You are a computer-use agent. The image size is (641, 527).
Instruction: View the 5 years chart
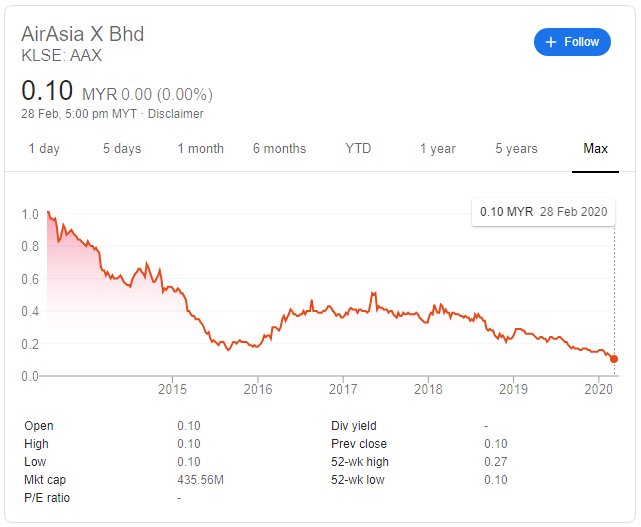click(x=516, y=148)
